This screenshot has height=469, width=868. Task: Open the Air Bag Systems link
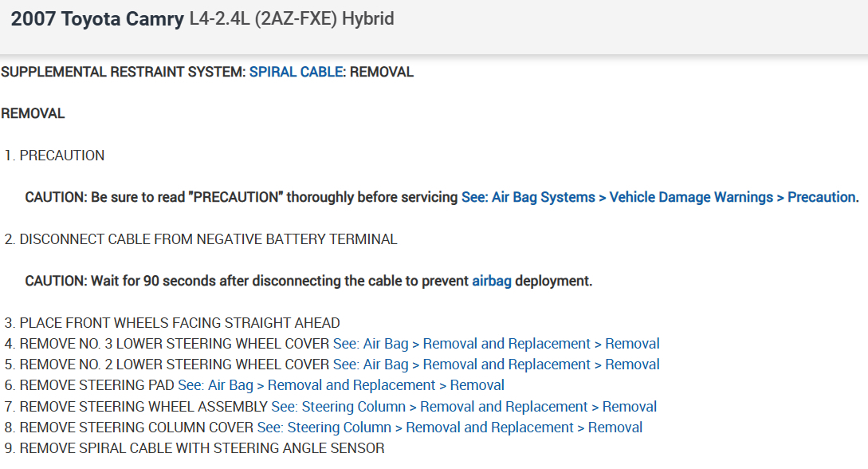point(543,197)
